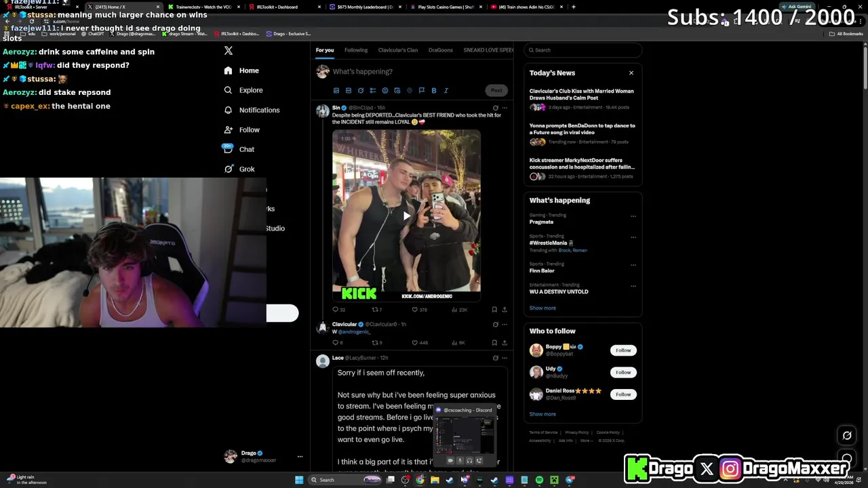
Task: Open Chat in the sidebar
Action: (x=239, y=149)
